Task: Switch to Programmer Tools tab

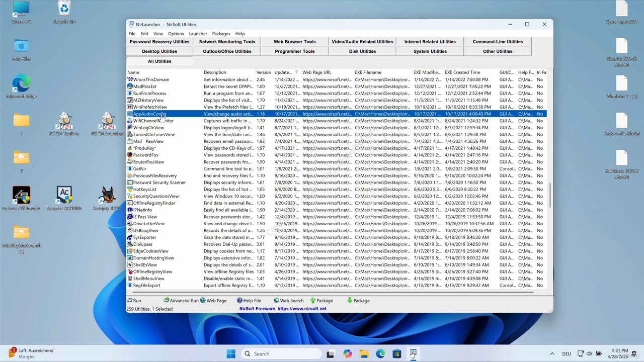Action: (x=295, y=51)
